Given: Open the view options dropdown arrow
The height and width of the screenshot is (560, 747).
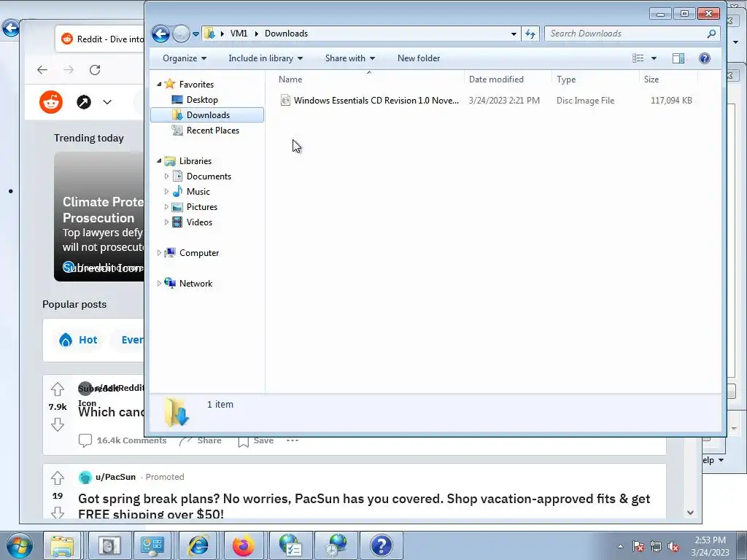Looking at the screenshot, I should click(654, 58).
